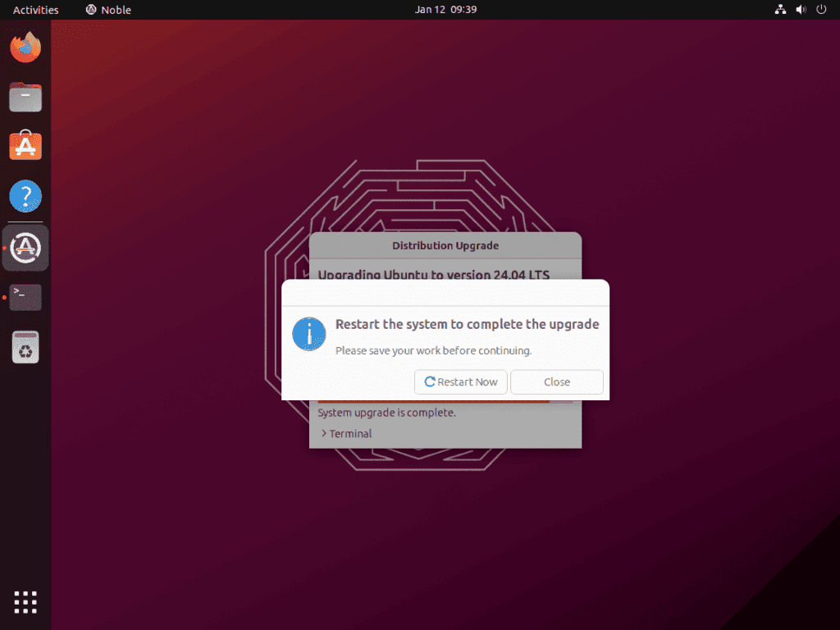Launch the Terminal from the dock
Image resolution: width=840 pixels, height=630 pixels.
point(25,297)
